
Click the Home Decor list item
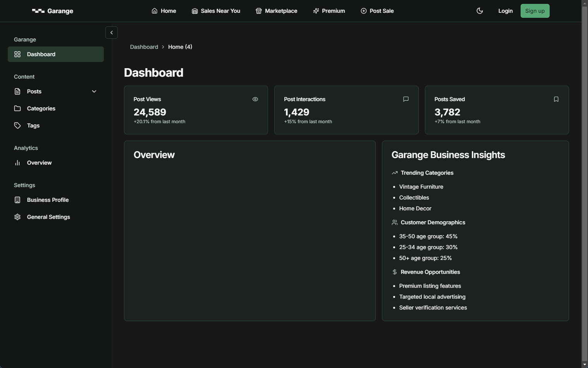[415, 208]
